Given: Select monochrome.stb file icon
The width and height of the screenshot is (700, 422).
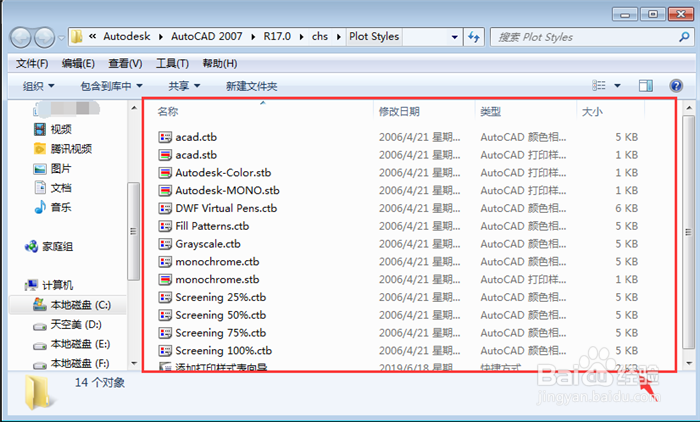Looking at the screenshot, I should 165,280.
